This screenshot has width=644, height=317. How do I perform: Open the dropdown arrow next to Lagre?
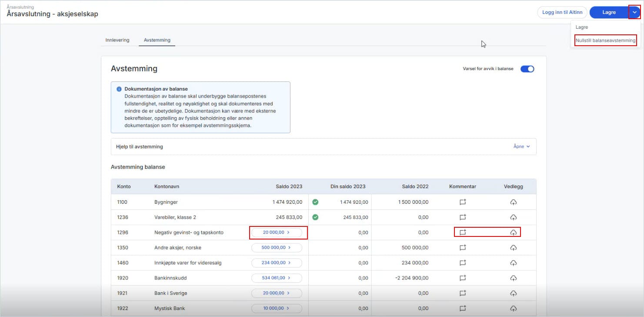(x=635, y=12)
